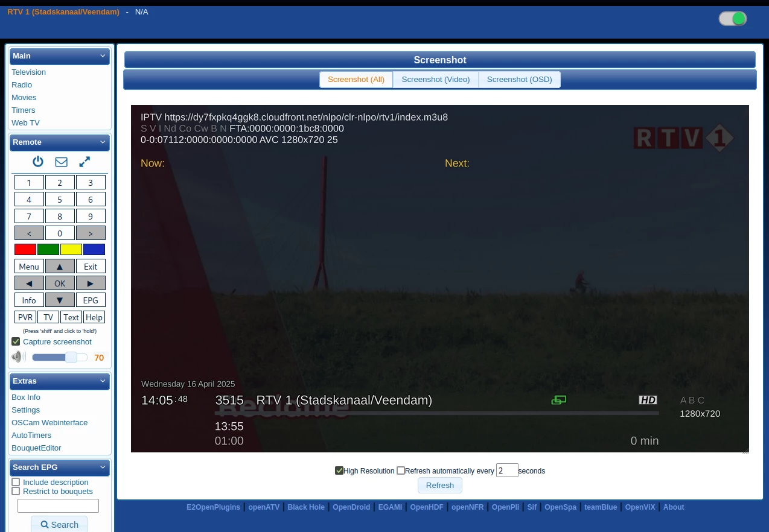Click remote right arrow key
Image resolution: width=769 pixels, height=532 pixels.
pyautogui.click(x=91, y=283)
